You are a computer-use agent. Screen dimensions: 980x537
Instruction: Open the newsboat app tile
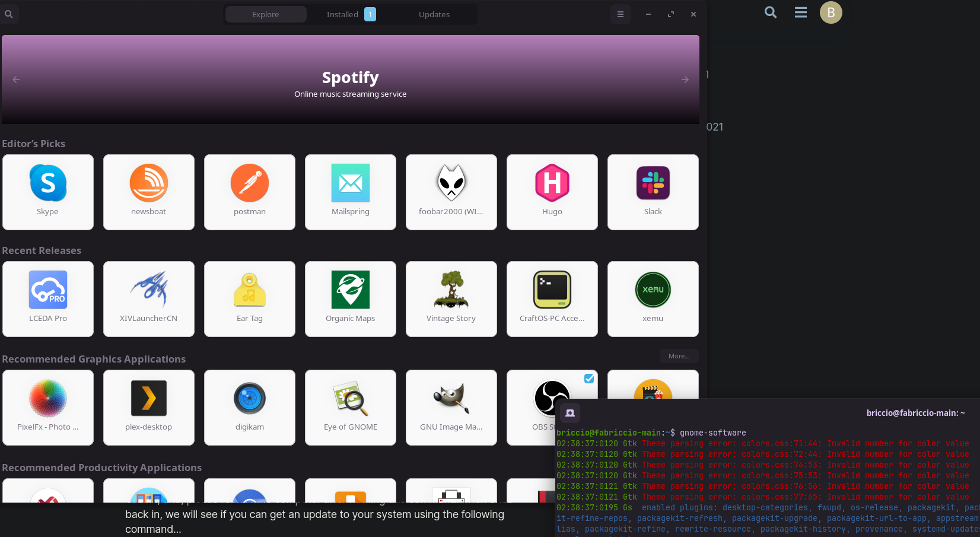click(x=149, y=192)
